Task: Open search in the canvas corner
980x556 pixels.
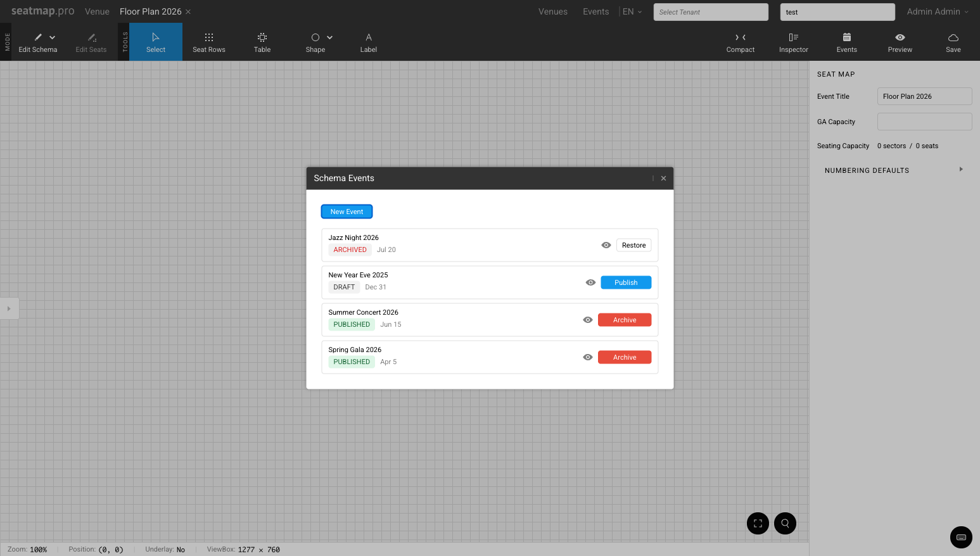Action: (x=785, y=523)
